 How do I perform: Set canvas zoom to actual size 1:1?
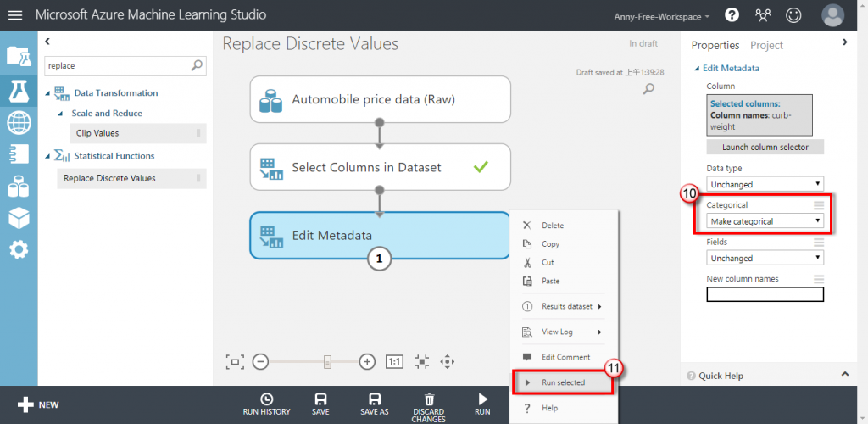tap(395, 362)
